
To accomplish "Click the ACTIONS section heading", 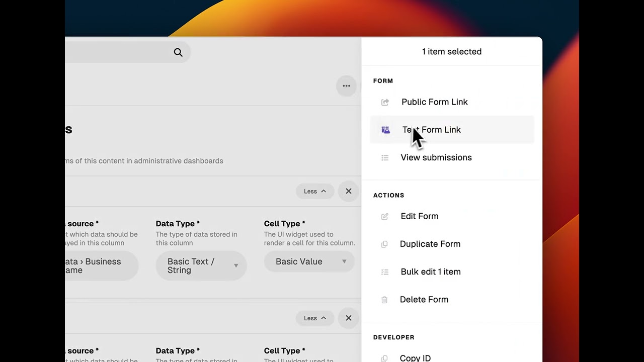I will click(x=388, y=195).
